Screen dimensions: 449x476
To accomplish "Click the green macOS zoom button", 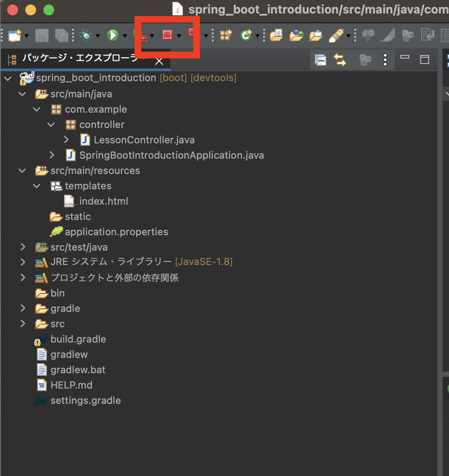I will (x=48, y=9).
